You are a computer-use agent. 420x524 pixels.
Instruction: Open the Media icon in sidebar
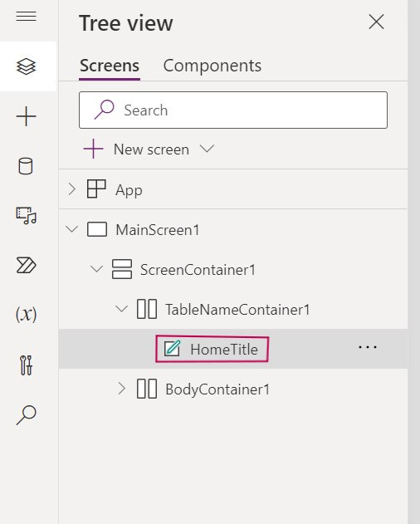(x=26, y=216)
